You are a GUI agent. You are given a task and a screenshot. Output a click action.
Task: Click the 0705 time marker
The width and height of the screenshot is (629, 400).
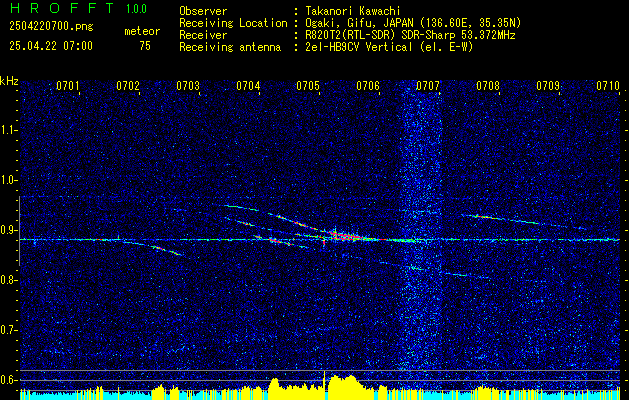tap(308, 85)
